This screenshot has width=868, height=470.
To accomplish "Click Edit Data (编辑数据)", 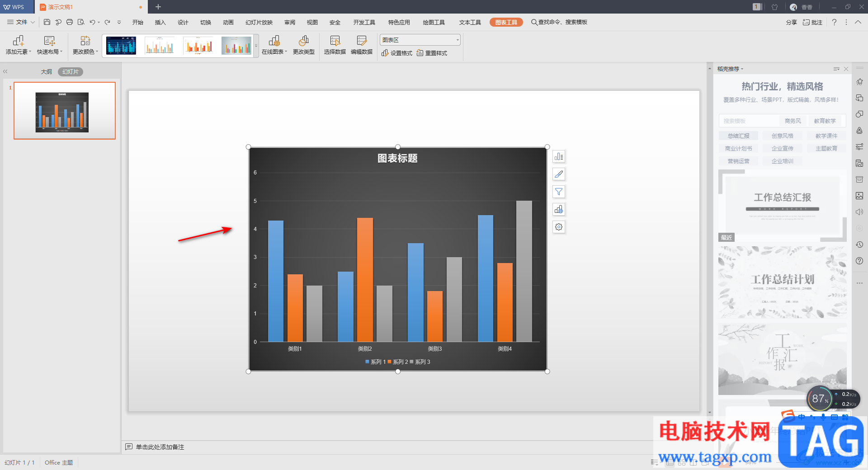I will [362, 45].
